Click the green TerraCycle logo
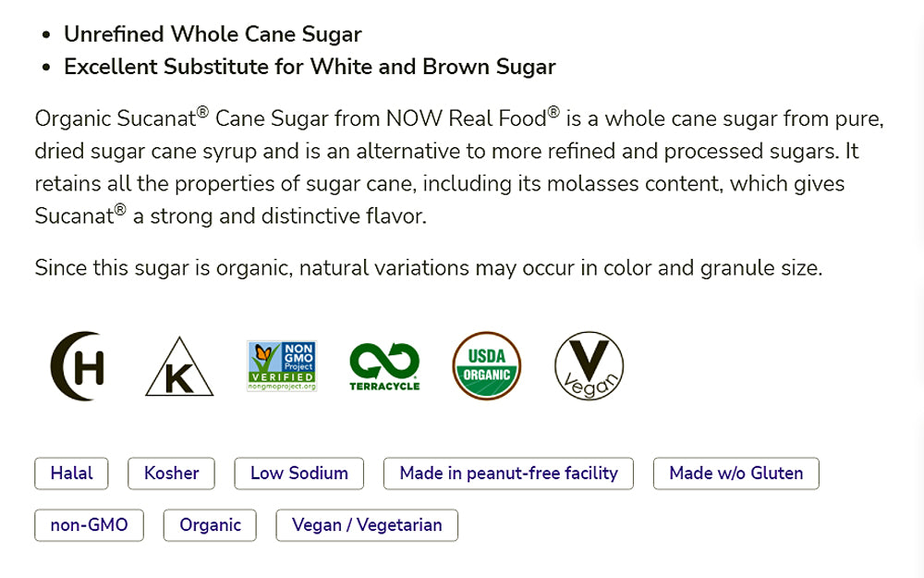The image size is (924, 578). pos(384,365)
